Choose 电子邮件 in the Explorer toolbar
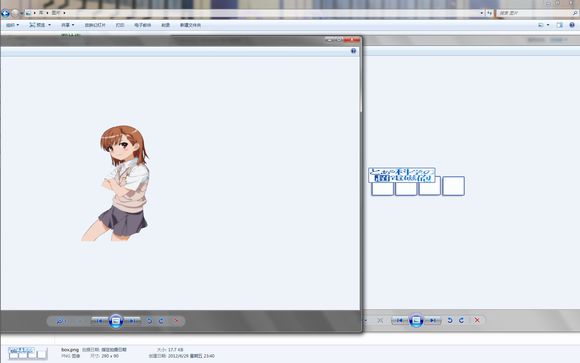 142,25
